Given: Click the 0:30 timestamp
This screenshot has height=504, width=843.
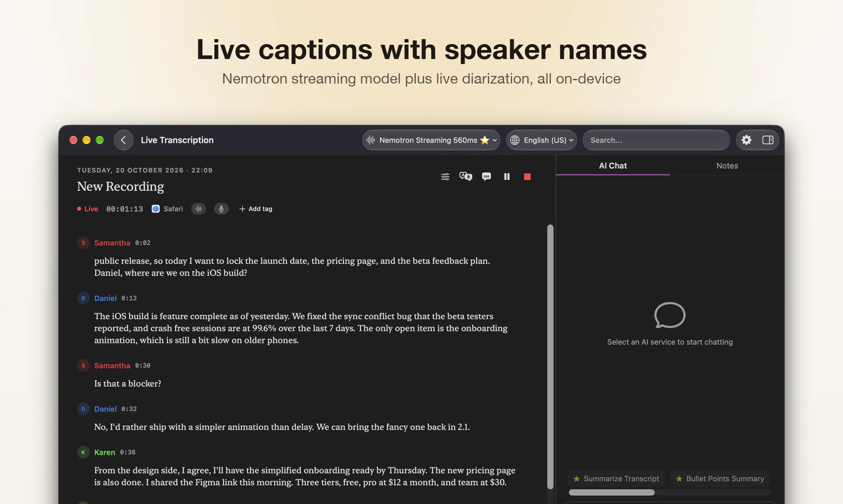Looking at the screenshot, I should point(143,365).
